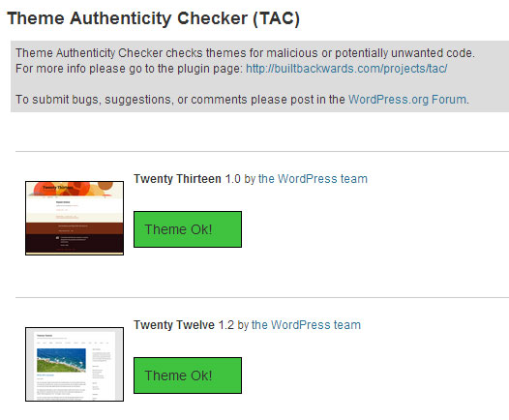Open the WordPress team link beside Twenty Thirteen
Image resolution: width=509 pixels, height=420 pixels.
313,179
